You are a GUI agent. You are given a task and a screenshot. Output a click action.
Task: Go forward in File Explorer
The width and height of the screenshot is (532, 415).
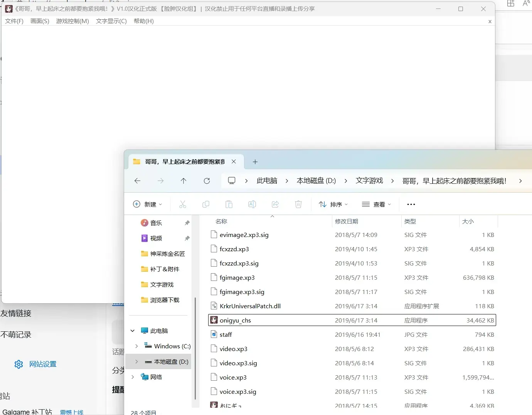click(x=160, y=181)
